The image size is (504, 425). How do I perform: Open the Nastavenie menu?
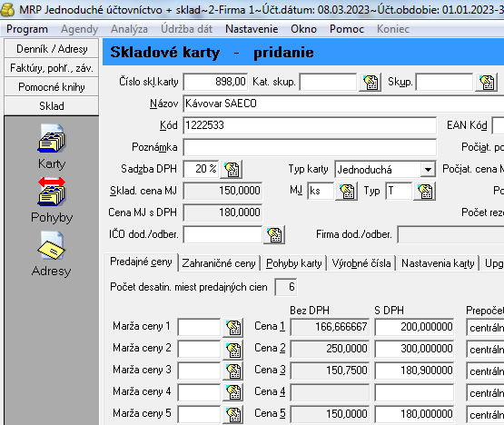click(x=252, y=29)
